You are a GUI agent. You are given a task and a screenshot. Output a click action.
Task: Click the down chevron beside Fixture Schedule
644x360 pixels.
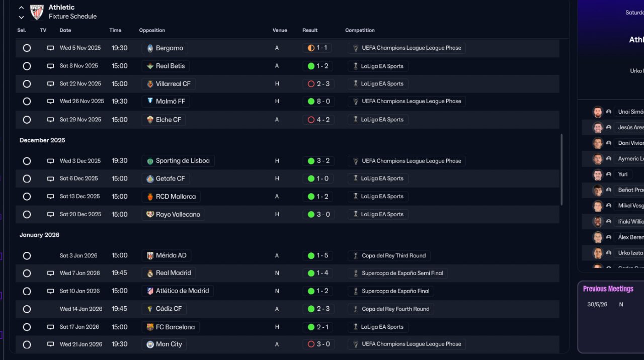click(21, 17)
